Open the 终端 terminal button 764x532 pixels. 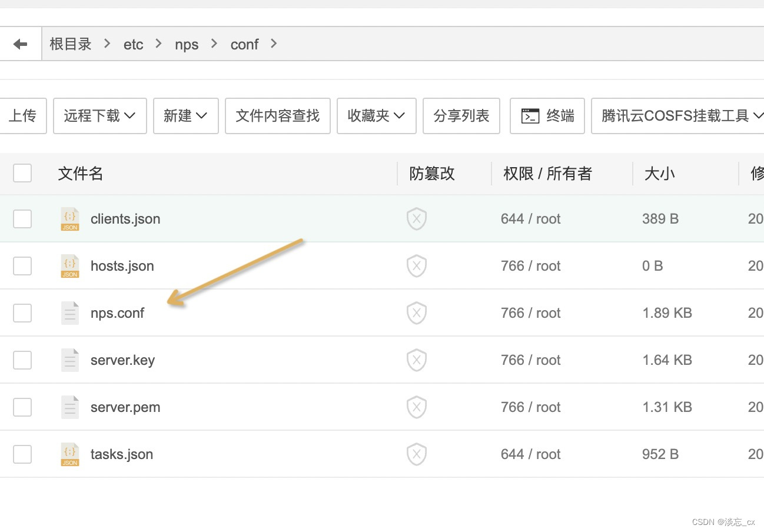tap(547, 116)
